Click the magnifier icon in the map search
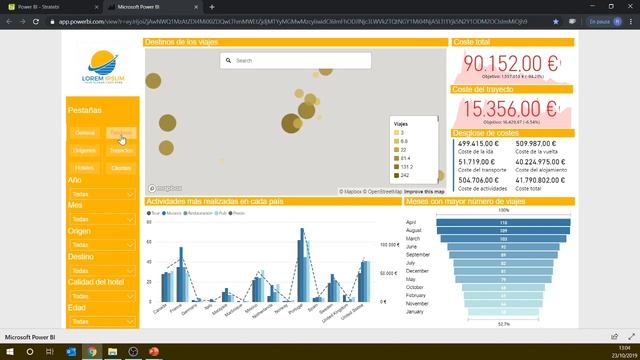 228,60
